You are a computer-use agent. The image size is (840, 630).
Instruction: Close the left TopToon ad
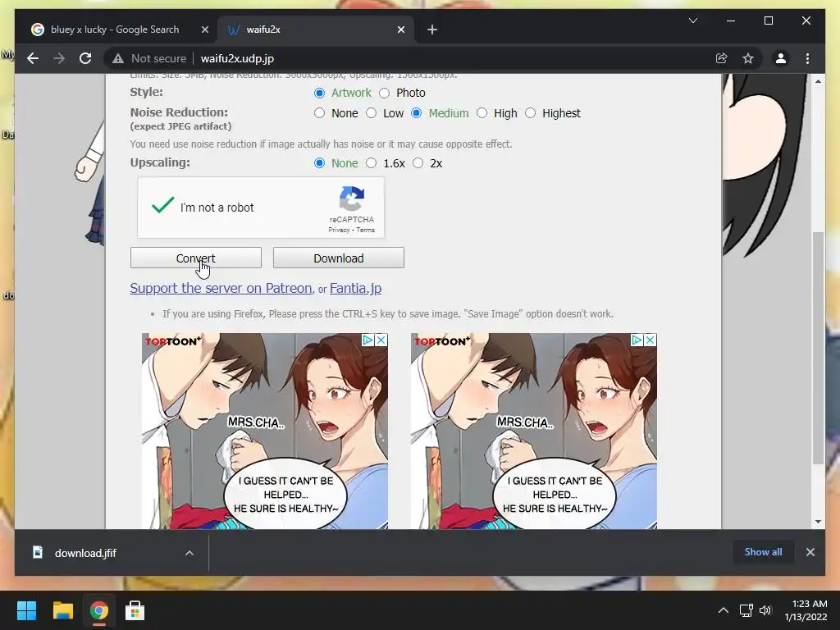coord(381,340)
